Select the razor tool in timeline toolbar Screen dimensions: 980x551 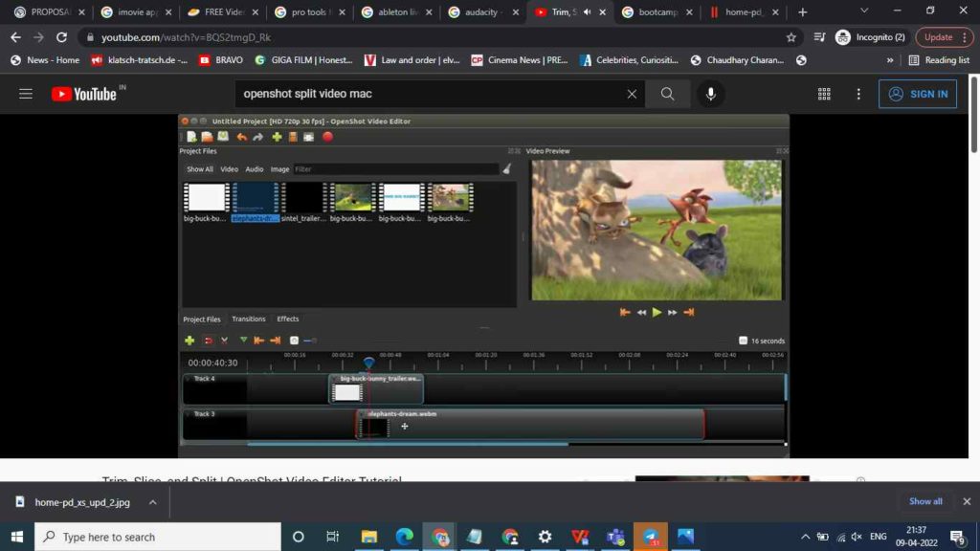tap(224, 341)
